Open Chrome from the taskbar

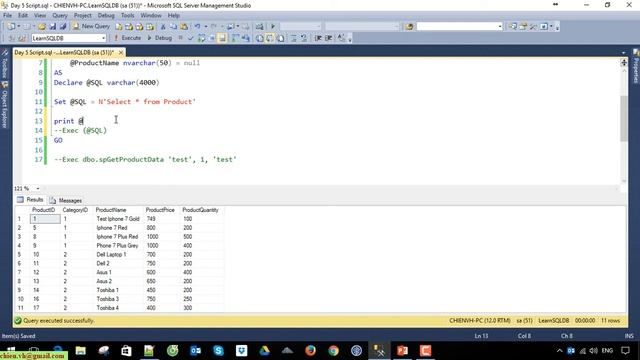(x=333, y=351)
